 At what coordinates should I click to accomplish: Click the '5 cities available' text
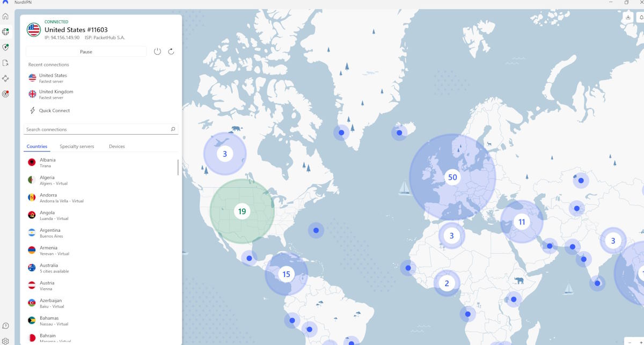coord(54,271)
